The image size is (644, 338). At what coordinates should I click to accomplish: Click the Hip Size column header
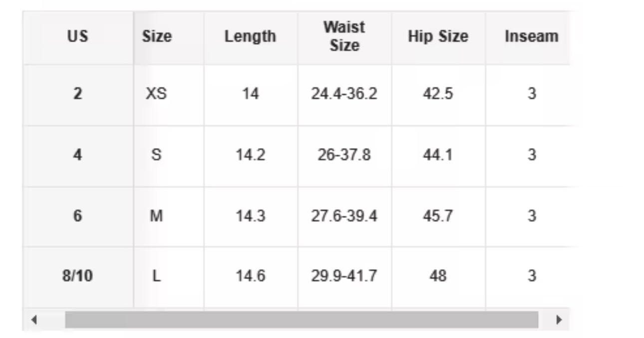click(438, 36)
